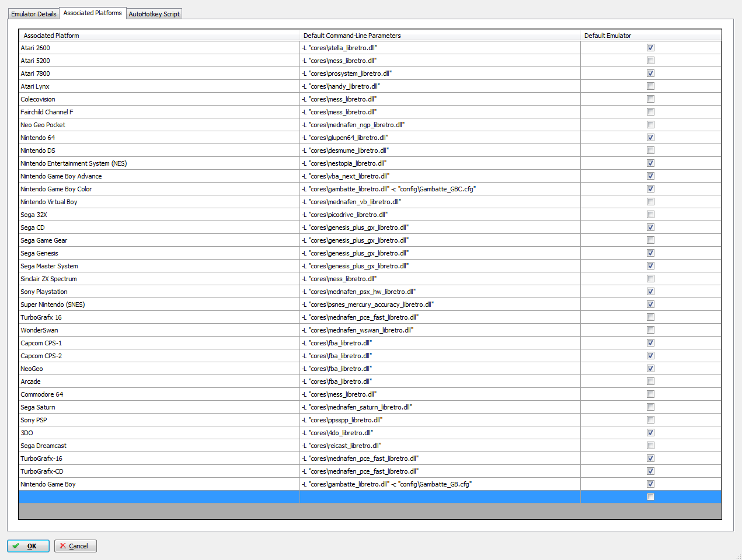This screenshot has width=742, height=560.
Task: Select the Sega Genesis platform cell
Action: click(x=159, y=253)
